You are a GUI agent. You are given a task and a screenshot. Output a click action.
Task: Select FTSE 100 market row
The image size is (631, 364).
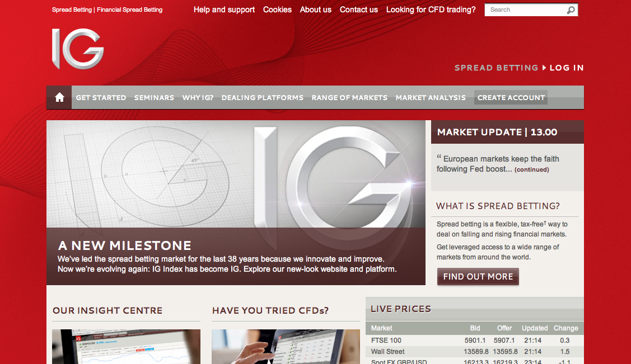475,341
